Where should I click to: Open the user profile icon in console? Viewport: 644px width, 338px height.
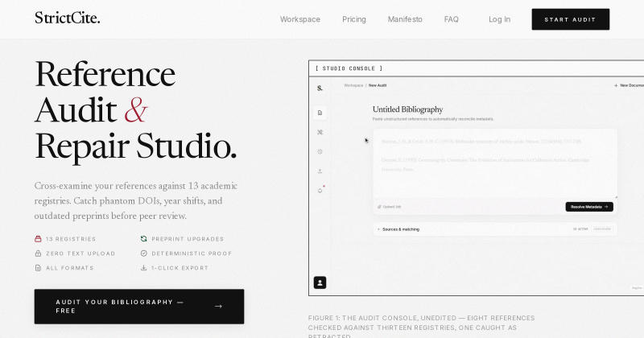[320, 282]
